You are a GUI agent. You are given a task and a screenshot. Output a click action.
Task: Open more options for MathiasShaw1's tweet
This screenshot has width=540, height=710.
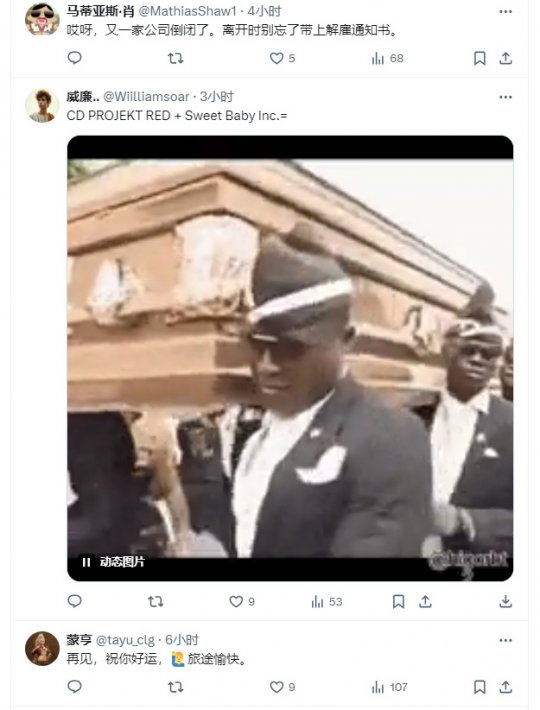(505, 11)
